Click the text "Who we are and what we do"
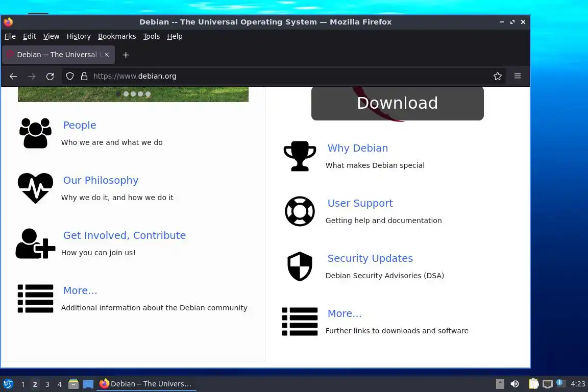This screenshot has width=588, height=392. coord(112,142)
